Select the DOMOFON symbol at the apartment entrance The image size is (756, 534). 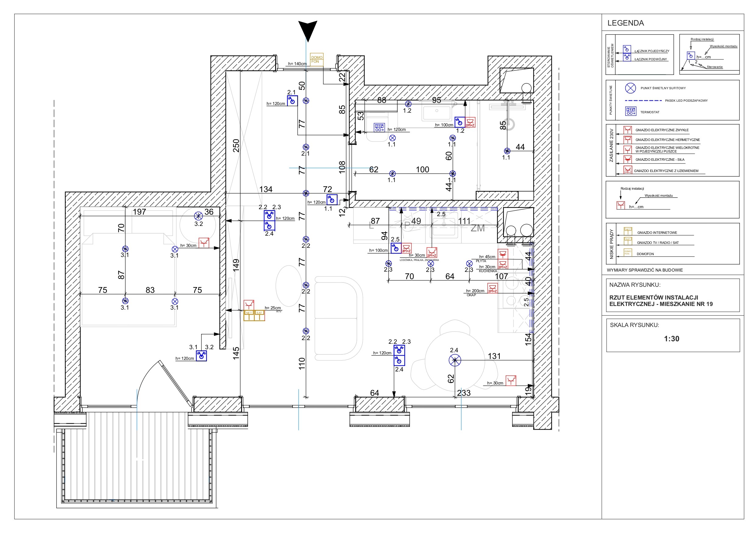pyautogui.click(x=317, y=60)
